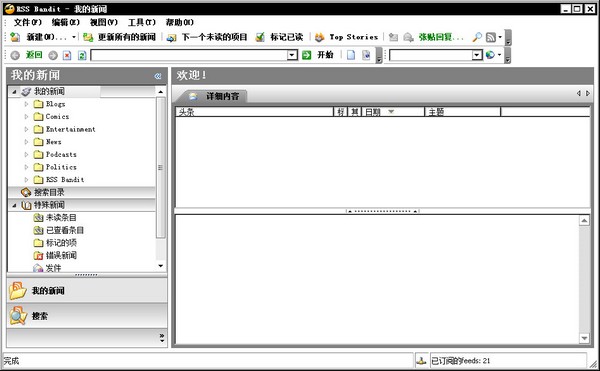Click the Refresh page icon

[82, 55]
